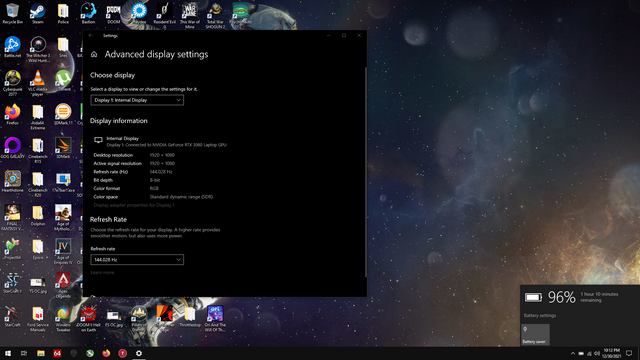Open Task View on the taskbar
Screen dimensions: 640x360
(x=24, y=353)
